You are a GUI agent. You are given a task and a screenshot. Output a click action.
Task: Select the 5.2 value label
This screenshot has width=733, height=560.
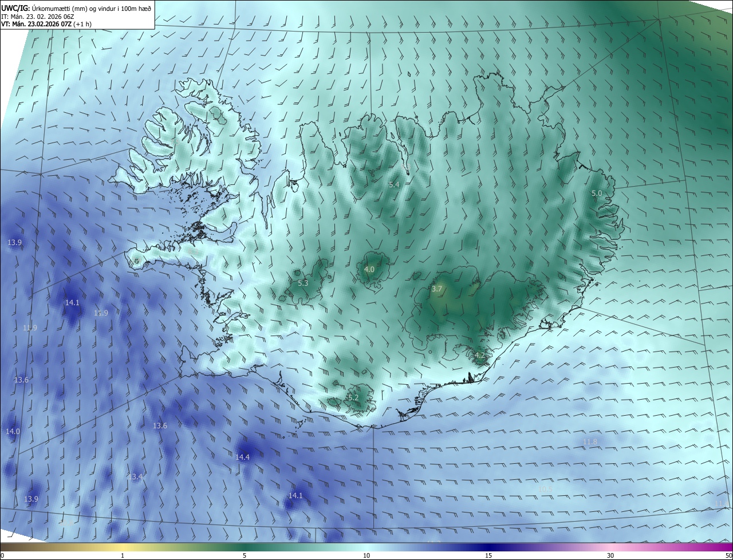click(x=353, y=397)
